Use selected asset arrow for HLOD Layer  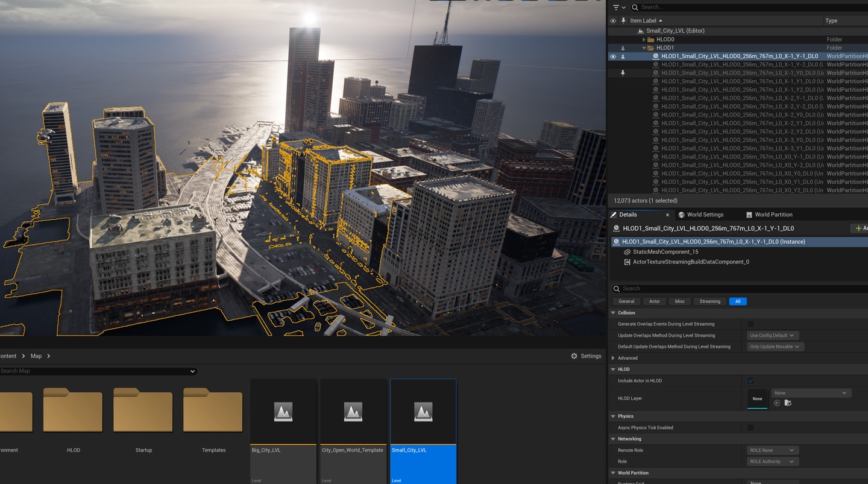(777, 403)
